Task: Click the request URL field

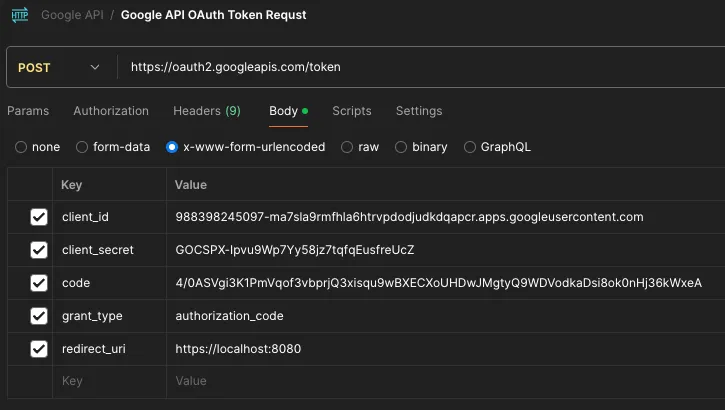Action: tap(421, 67)
